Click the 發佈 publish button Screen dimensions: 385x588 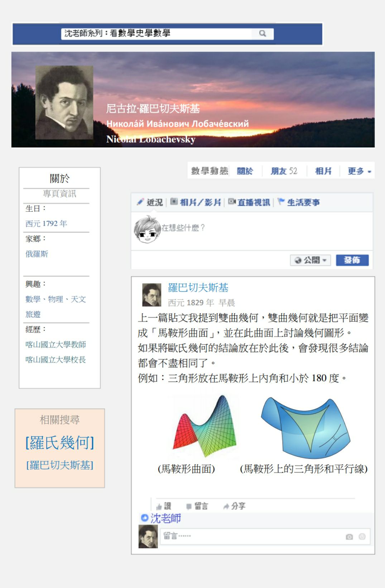tap(352, 260)
